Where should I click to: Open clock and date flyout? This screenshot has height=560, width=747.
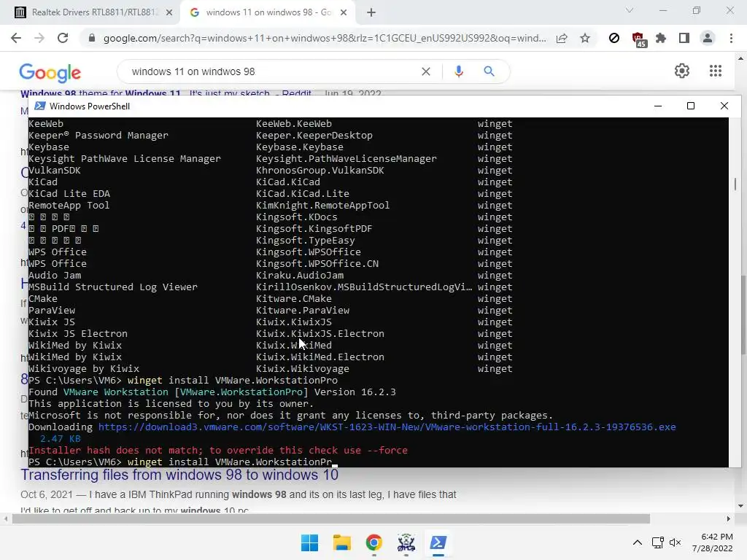click(713, 542)
